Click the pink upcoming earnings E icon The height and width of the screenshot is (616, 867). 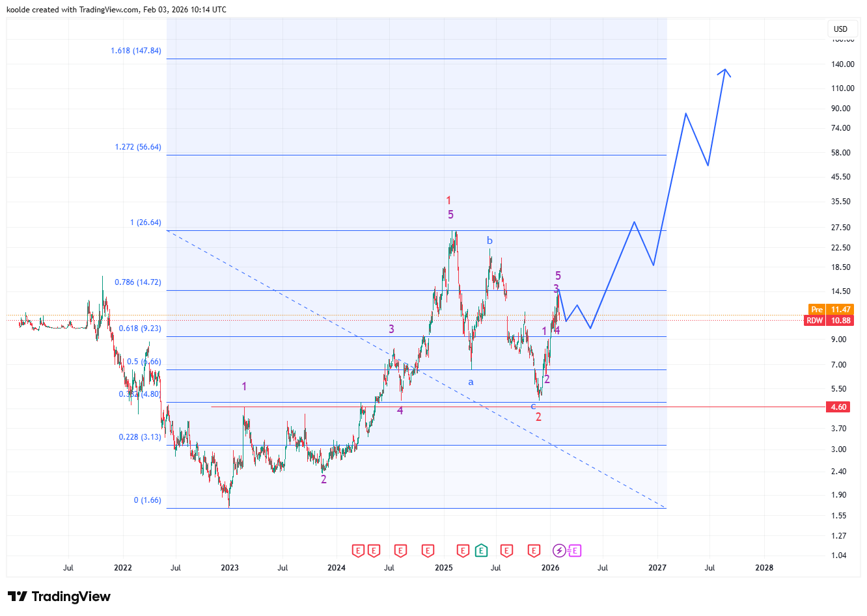(574, 551)
